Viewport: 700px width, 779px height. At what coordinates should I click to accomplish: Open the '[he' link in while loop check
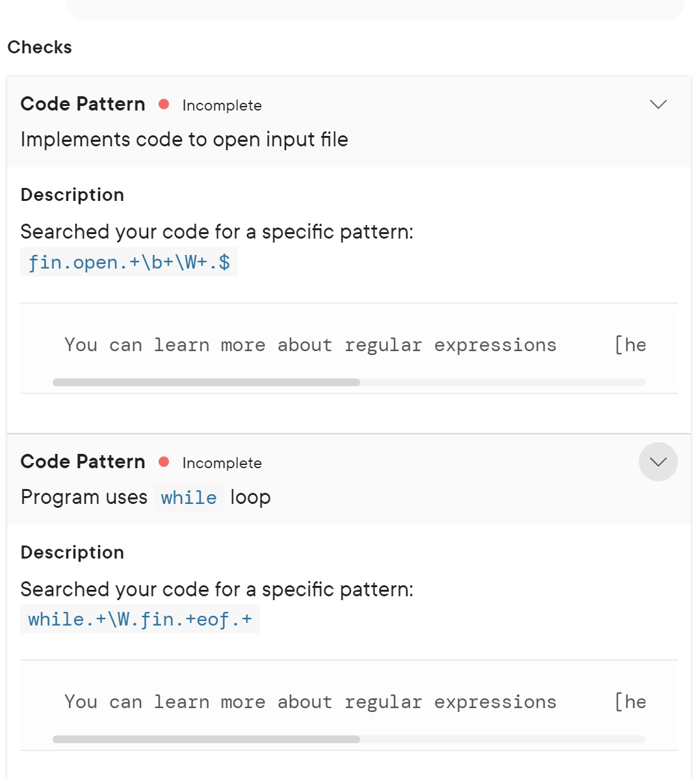630,702
